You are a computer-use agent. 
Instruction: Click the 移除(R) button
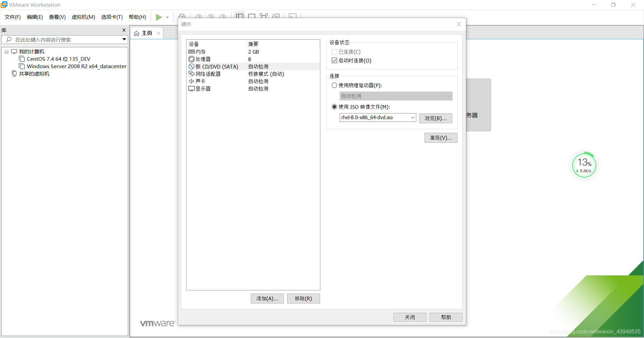point(303,298)
